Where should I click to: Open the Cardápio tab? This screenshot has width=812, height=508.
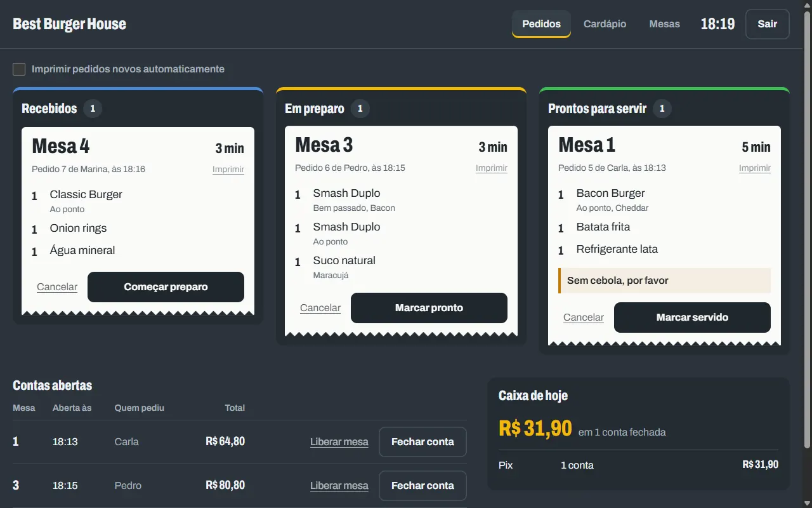coord(605,24)
